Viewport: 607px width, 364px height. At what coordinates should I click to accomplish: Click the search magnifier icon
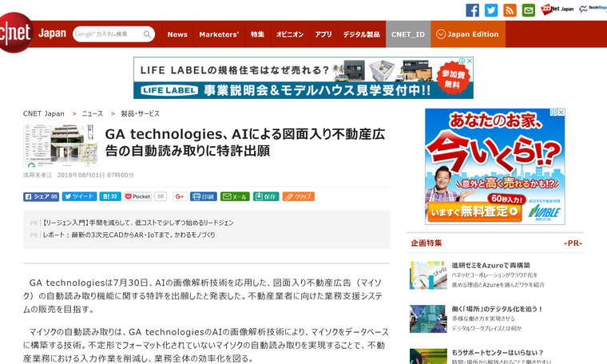tap(147, 34)
